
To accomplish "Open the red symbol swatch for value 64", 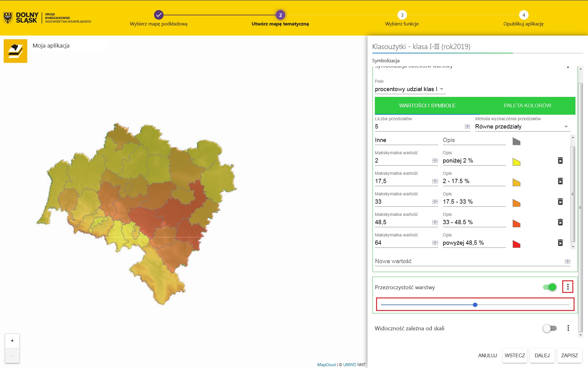I will (x=516, y=244).
